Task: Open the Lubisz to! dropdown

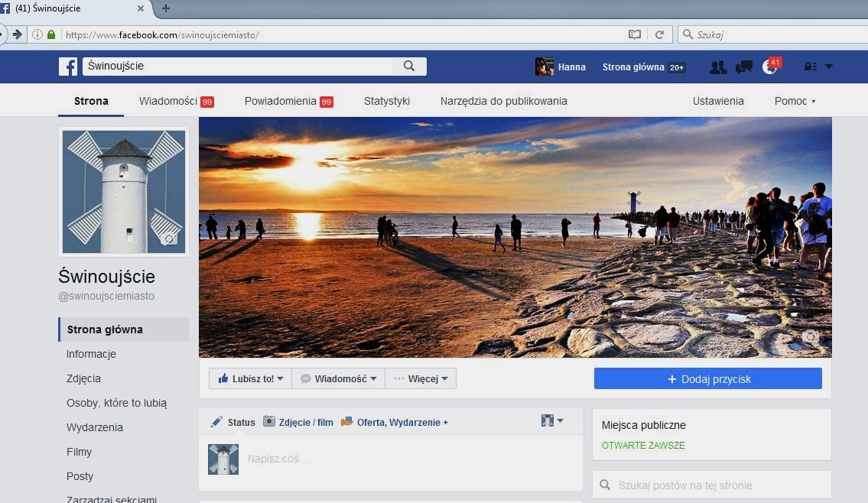Action: point(250,378)
